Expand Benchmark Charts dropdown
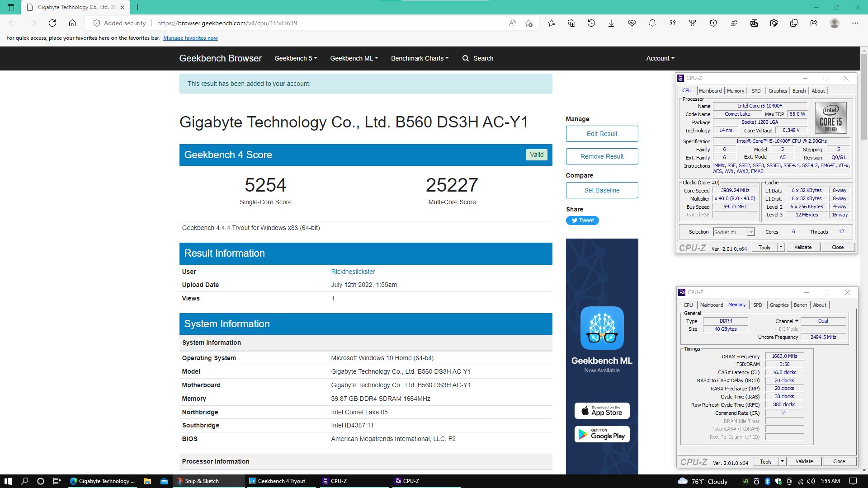This screenshot has width=868, height=488. coord(420,58)
